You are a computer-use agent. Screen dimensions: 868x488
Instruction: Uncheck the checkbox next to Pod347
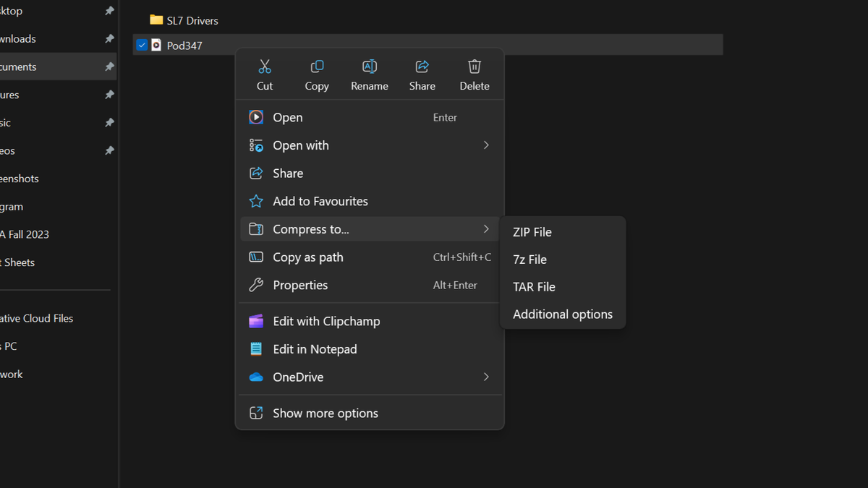(142, 44)
